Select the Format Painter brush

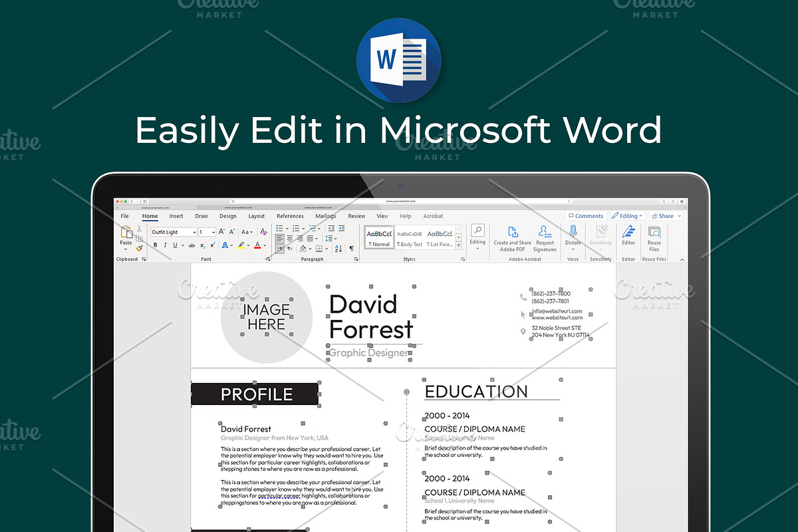click(x=139, y=248)
